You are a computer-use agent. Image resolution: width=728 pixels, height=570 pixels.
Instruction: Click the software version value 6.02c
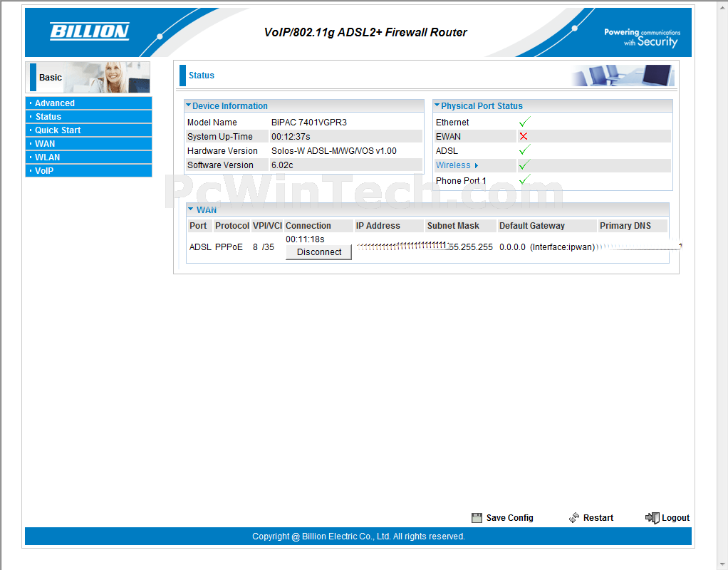[x=282, y=165]
